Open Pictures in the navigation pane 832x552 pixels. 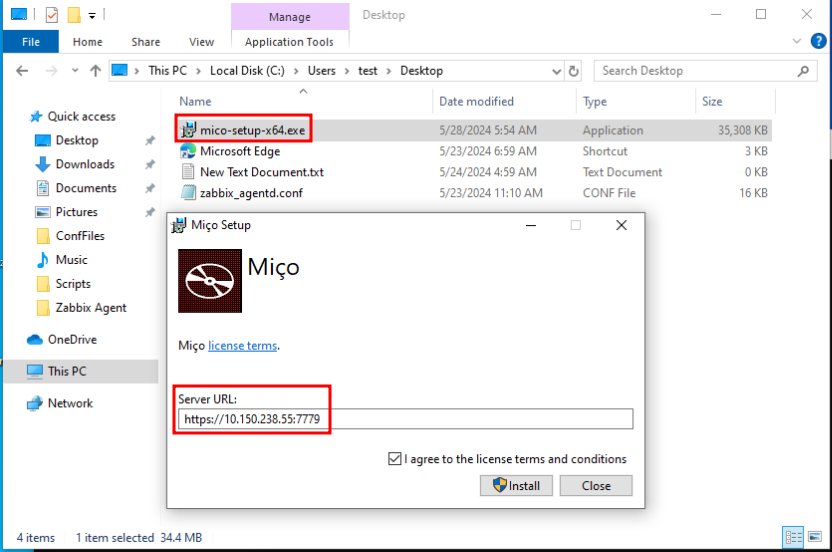coord(76,212)
